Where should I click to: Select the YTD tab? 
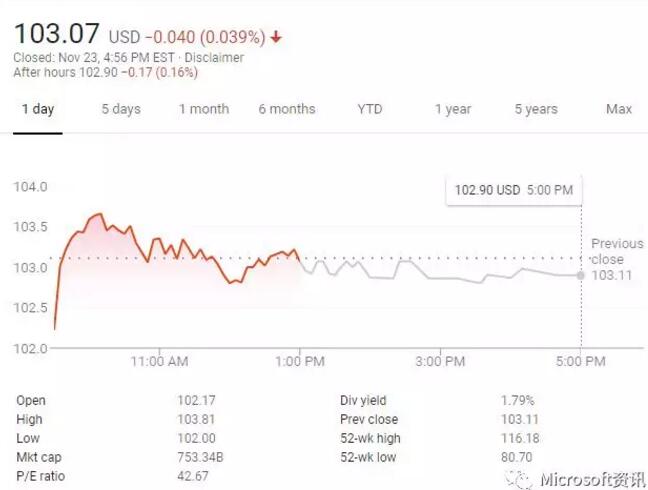370,109
